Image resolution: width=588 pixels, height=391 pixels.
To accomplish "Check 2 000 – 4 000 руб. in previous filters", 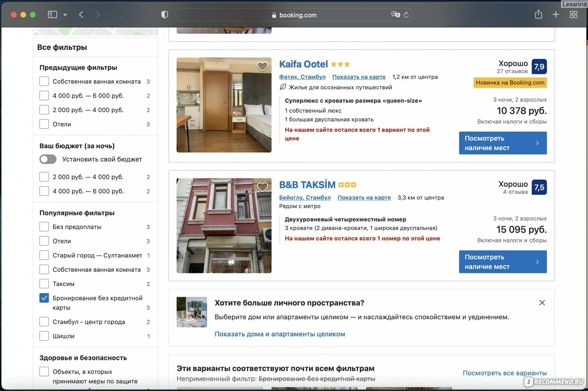I will coord(44,110).
